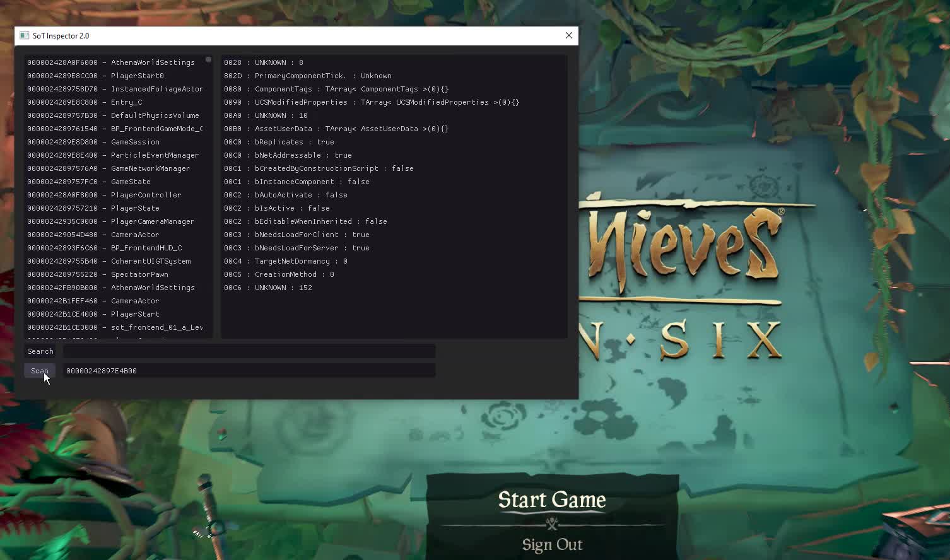
Task: Click the bReplicates property row
Action: point(279,142)
